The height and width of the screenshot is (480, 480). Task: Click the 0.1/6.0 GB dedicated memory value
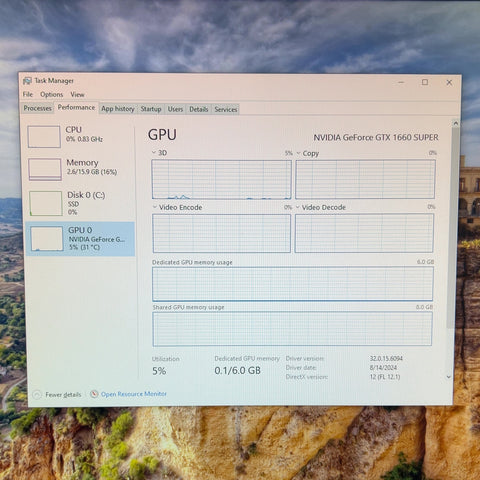(x=237, y=370)
